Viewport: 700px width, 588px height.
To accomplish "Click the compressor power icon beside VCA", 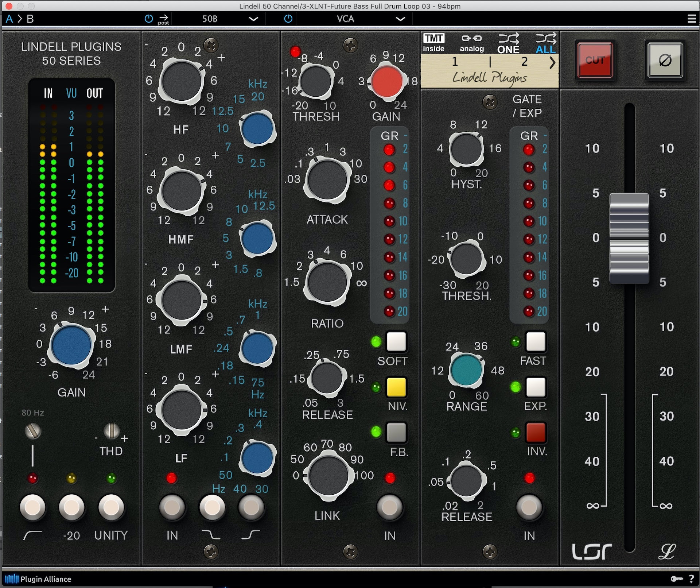I will click(x=288, y=19).
